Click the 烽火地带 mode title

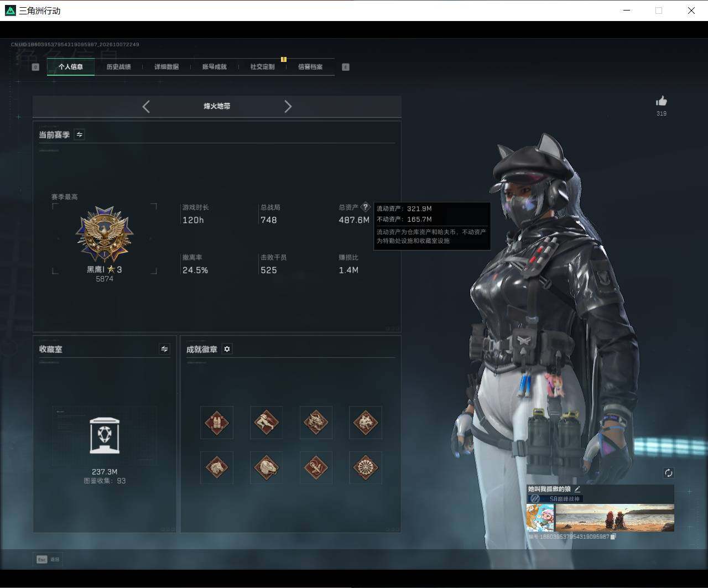217,106
